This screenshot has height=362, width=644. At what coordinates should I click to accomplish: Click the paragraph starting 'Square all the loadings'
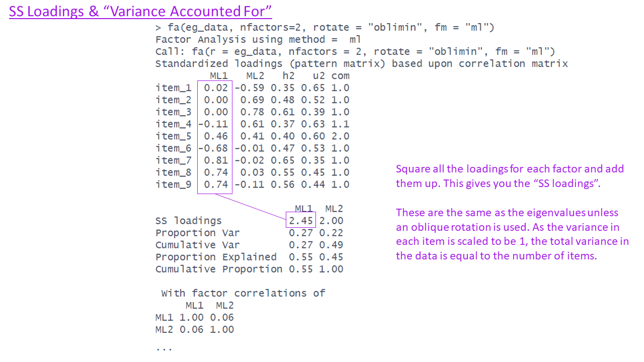point(509,176)
